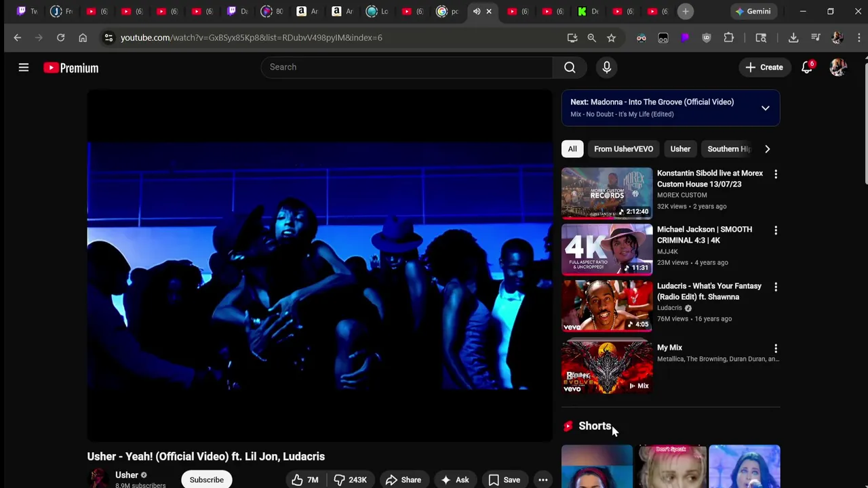Click the Usher Yeah video player
The width and height of the screenshot is (868, 488).
[x=320, y=266]
